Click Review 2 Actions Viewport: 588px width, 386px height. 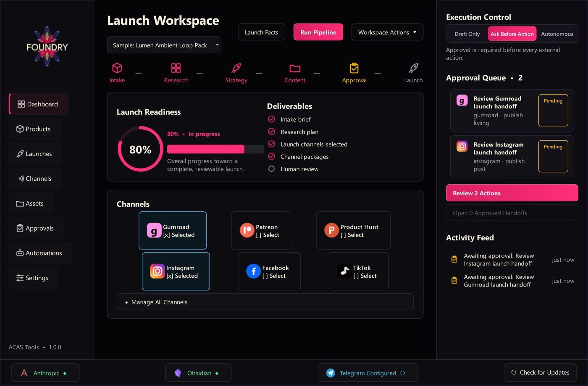click(x=512, y=193)
